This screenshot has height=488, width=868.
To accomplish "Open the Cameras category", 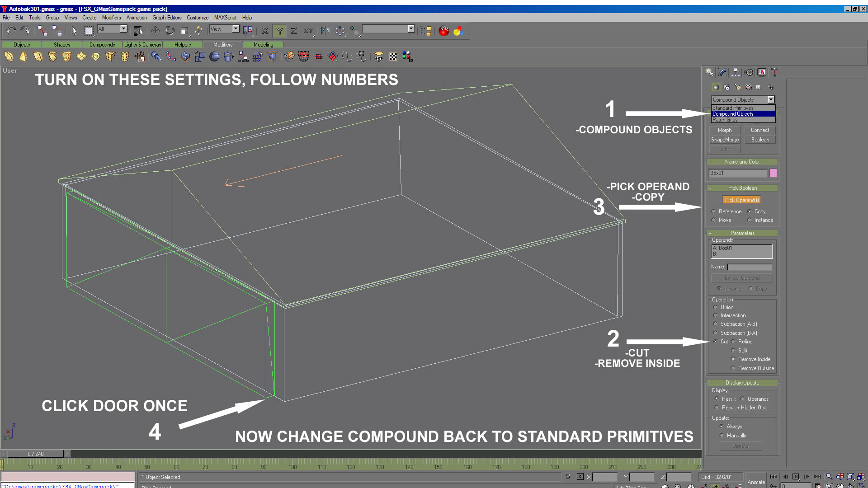I will click(x=748, y=87).
